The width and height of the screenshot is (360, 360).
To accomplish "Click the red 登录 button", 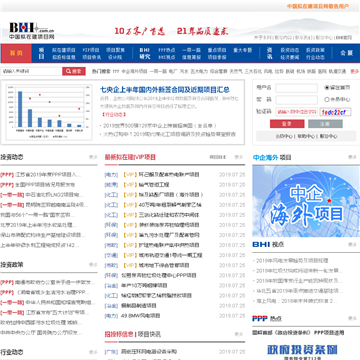I will point(287,124).
